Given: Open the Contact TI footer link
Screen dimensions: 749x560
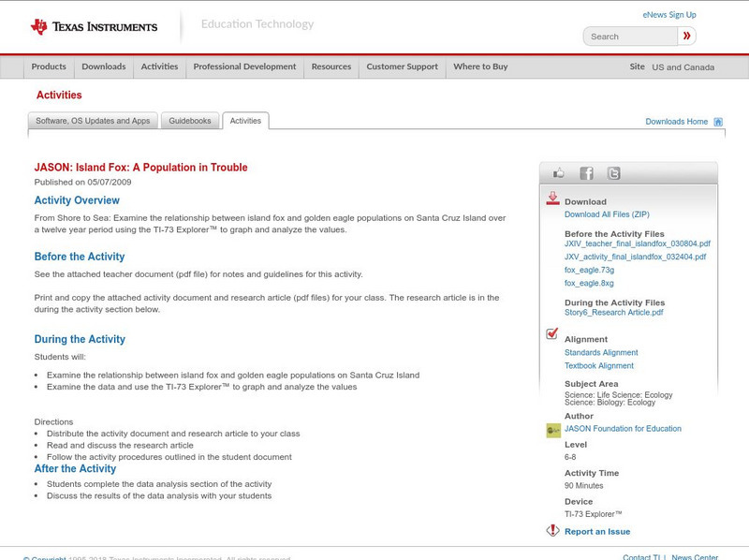Looking at the screenshot, I should (x=641, y=557).
